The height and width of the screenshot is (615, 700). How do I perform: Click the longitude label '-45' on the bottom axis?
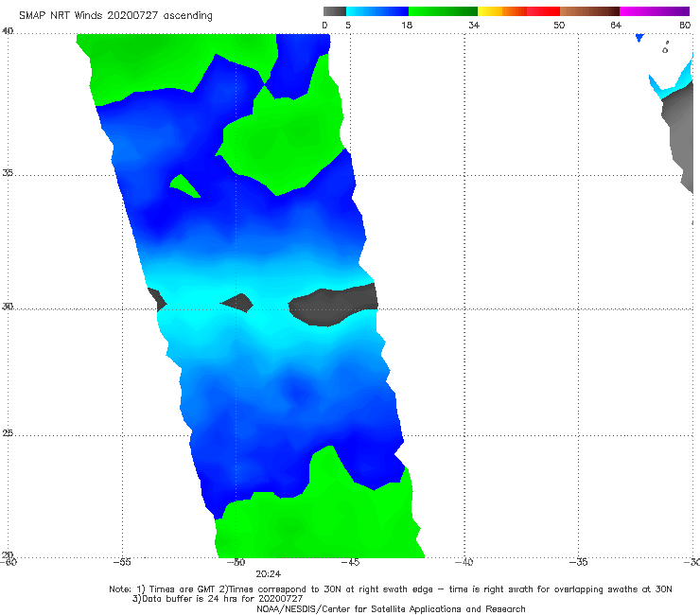(x=350, y=562)
